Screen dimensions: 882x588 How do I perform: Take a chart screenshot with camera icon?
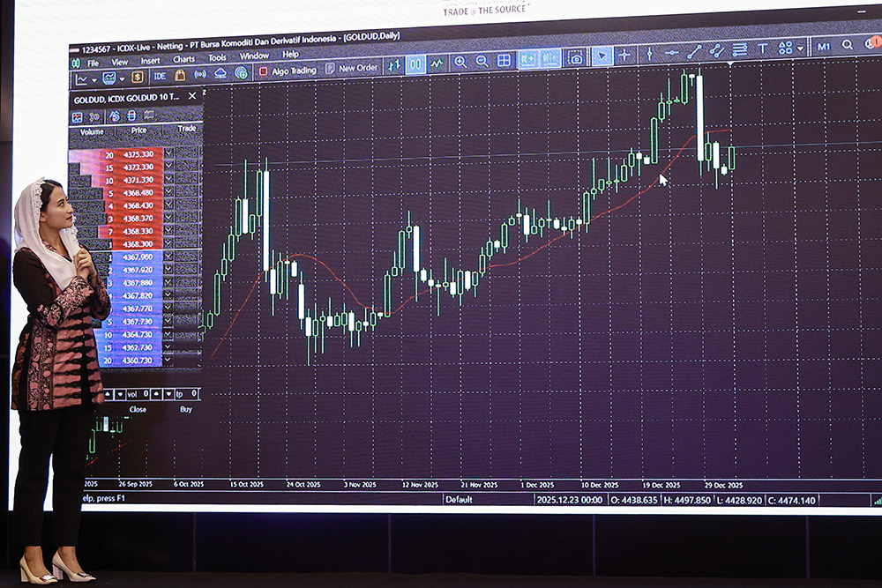coord(576,57)
